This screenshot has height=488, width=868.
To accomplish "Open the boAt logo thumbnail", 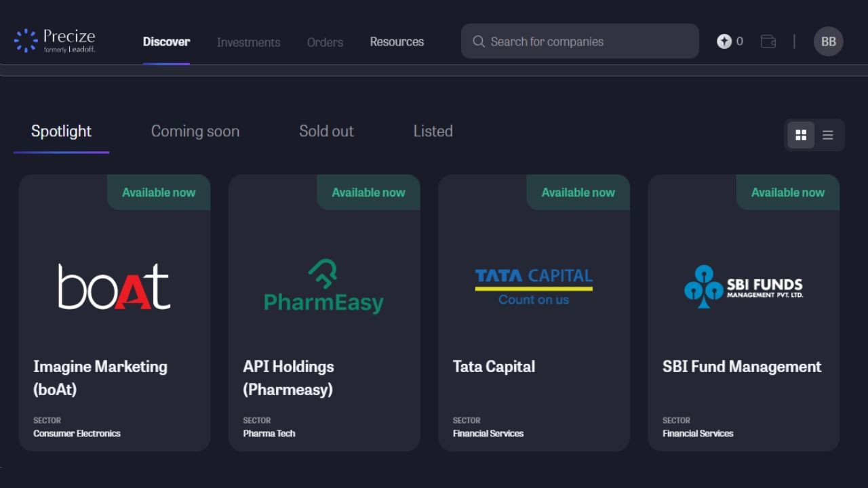I will coord(114,287).
